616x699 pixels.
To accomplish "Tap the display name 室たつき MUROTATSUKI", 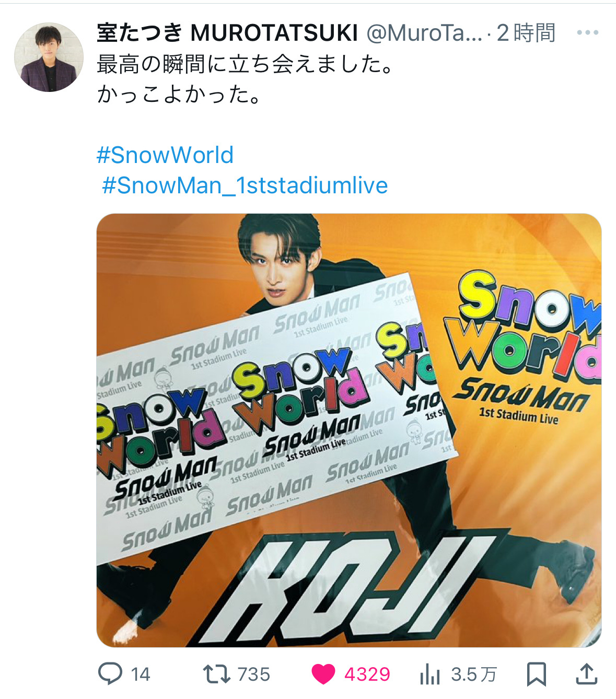I will point(227,33).
